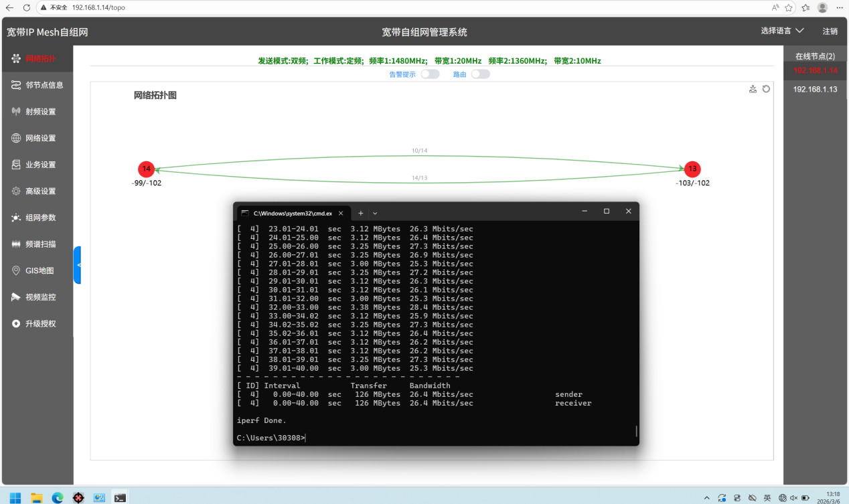Click topology node 13 red circle
This screenshot has height=504, width=849.
692,169
